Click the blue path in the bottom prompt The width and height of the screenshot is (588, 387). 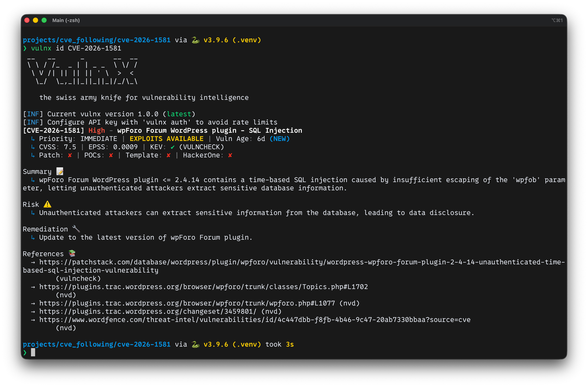97,344
